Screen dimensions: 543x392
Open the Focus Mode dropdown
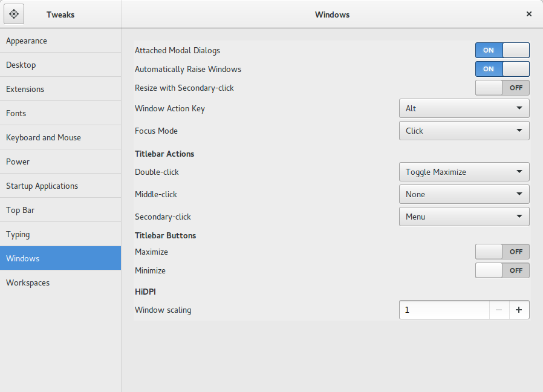pyautogui.click(x=464, y=130)
